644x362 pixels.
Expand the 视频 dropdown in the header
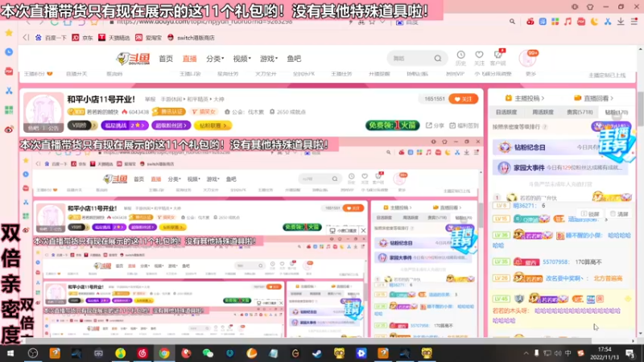(242, 59)
